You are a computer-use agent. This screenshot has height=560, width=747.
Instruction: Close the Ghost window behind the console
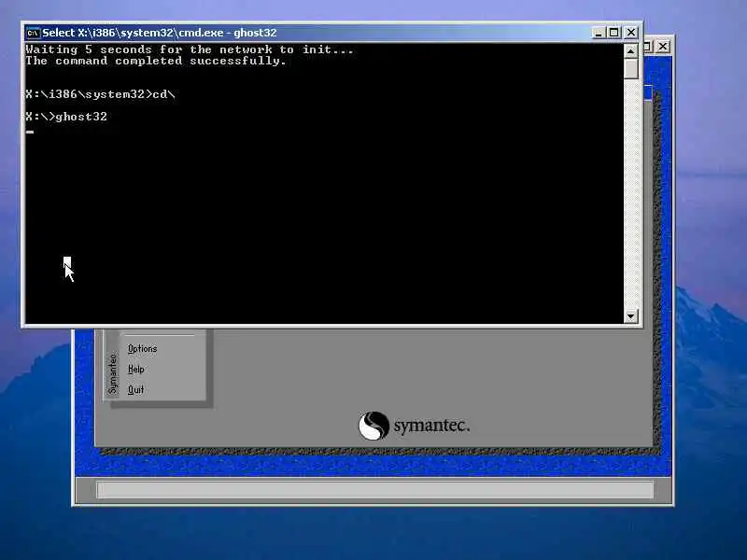(x=663, y=47)
